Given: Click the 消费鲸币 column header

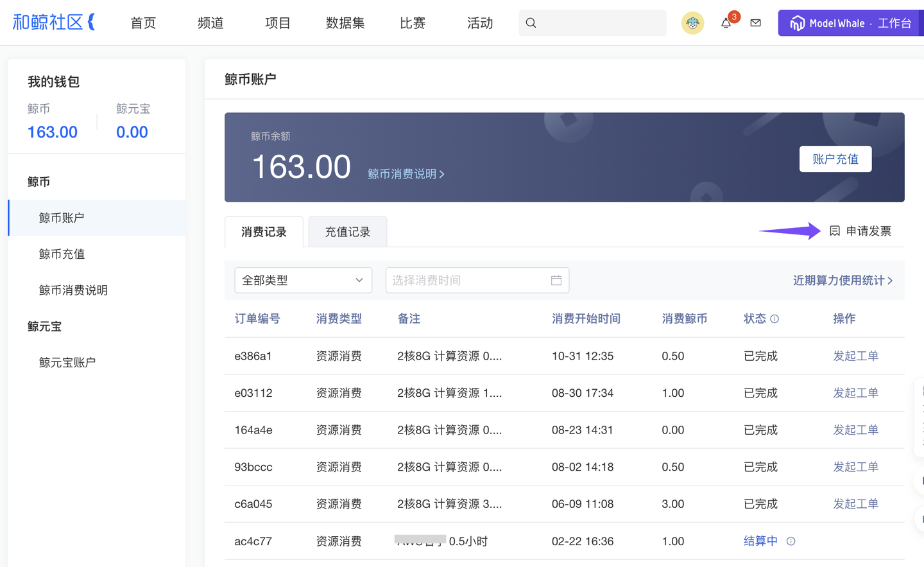Looking at the screenshot, I should [x=685, y=319].
